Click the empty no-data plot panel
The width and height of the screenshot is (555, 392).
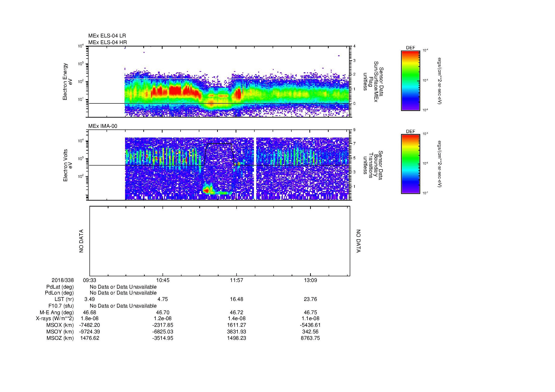220,241
